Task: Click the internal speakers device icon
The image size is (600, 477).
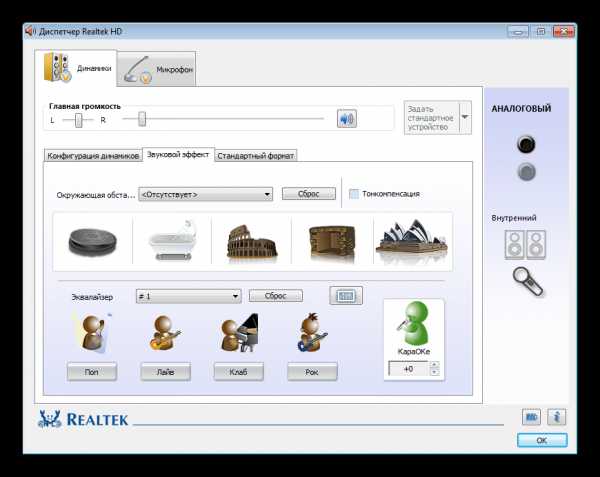Action: click(525, 245)
